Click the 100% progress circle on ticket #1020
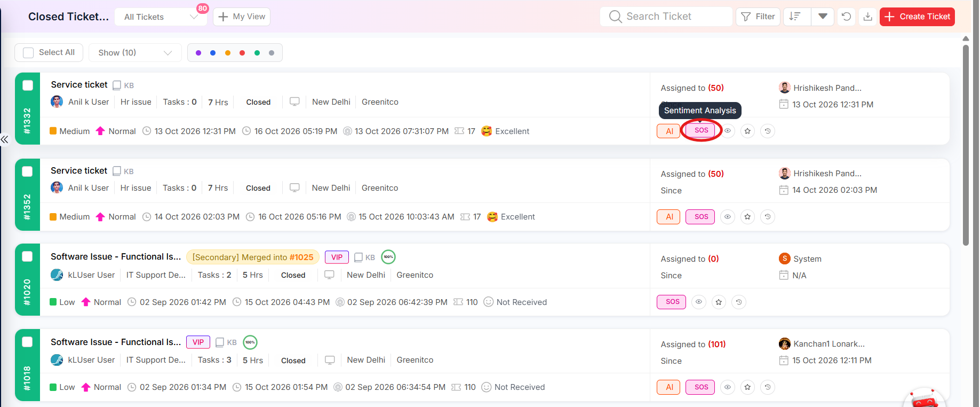Viewport: 980px width, 407px height. (x=388, y=257)
